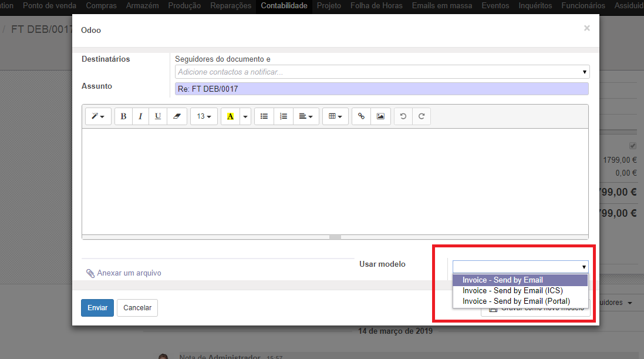Toggle bold text formatting
This screenshot has height=359, width=644.
[x=123, y=116]
